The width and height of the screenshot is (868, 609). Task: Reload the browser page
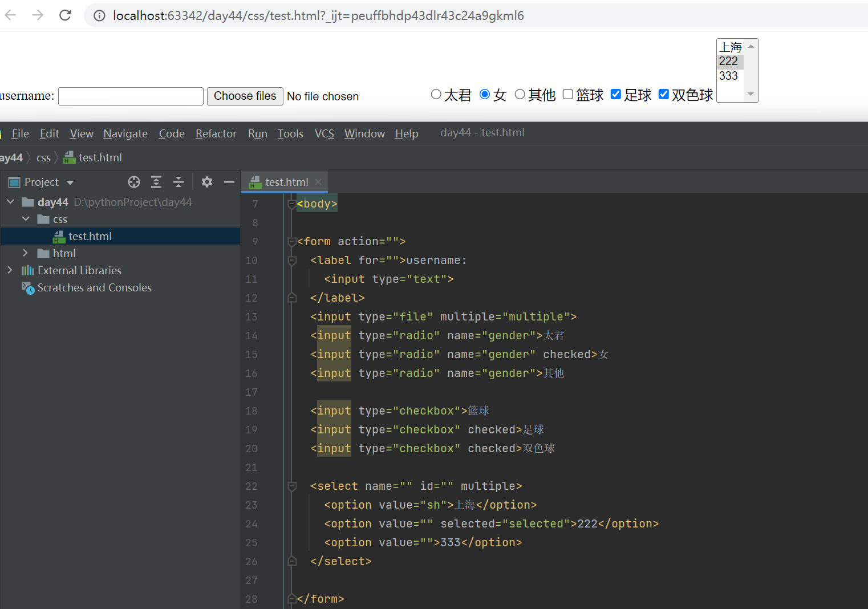(x=65, y=15)
